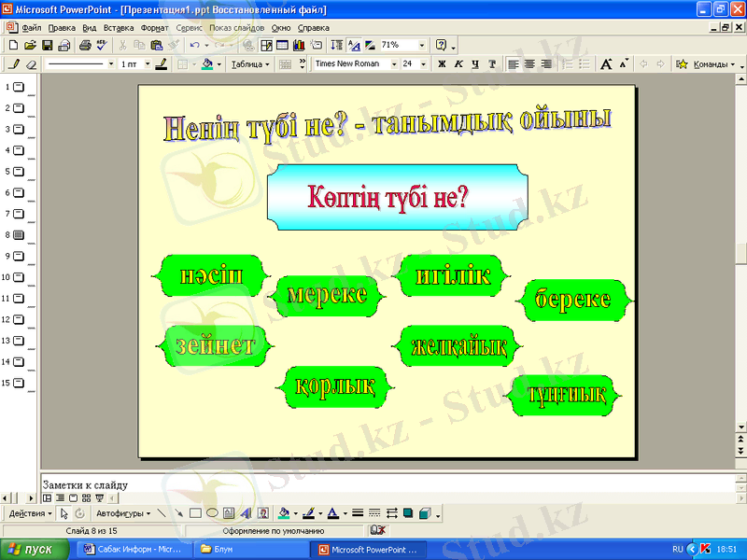Select the Oval drawing tool
Screen dimensions: 747x560
(212, 513)
